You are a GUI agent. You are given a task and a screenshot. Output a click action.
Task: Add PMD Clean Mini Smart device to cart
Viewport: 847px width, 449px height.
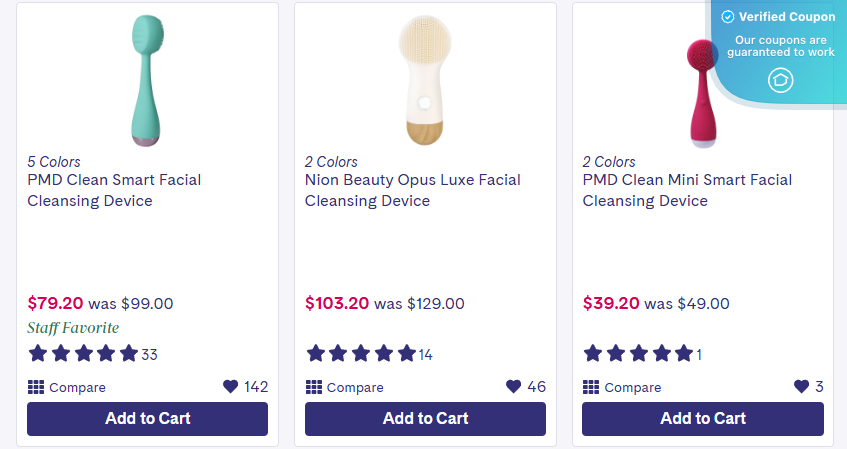[703, 419]
